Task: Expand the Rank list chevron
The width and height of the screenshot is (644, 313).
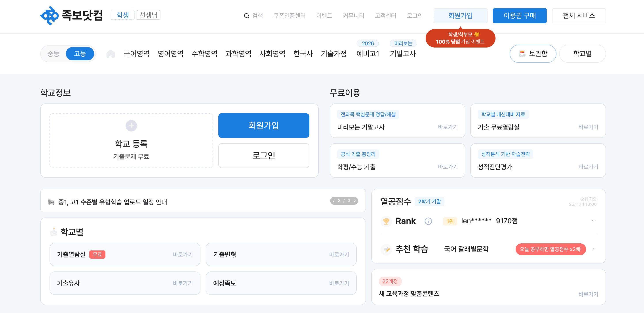Action: tap(593, 221)
